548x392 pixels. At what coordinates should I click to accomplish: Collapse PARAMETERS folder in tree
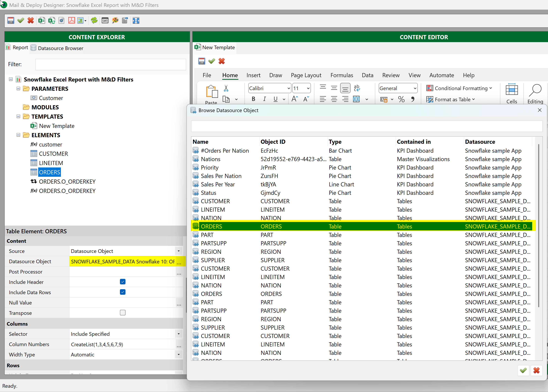(18, 89)
